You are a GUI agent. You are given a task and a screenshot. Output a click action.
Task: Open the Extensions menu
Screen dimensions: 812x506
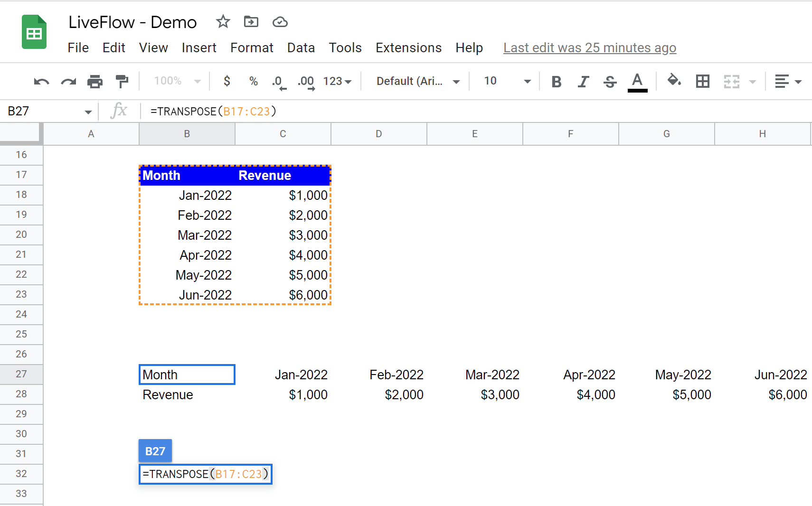pyautogui.click(x=408, y=48)
